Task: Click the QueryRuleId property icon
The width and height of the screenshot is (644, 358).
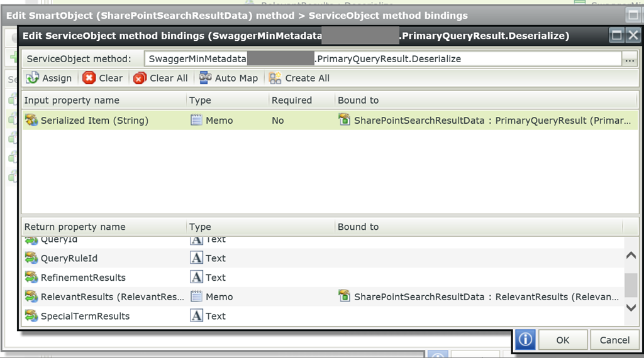Action: pyautogui.click(x=31, y=258)
